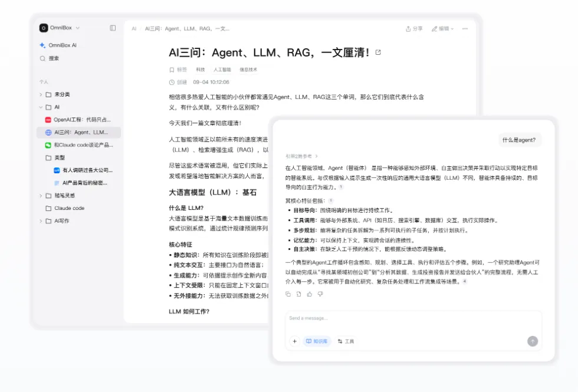Click the plus attachment button in chat
Viewport: 578px width, 392px height.
click(294, 341)
